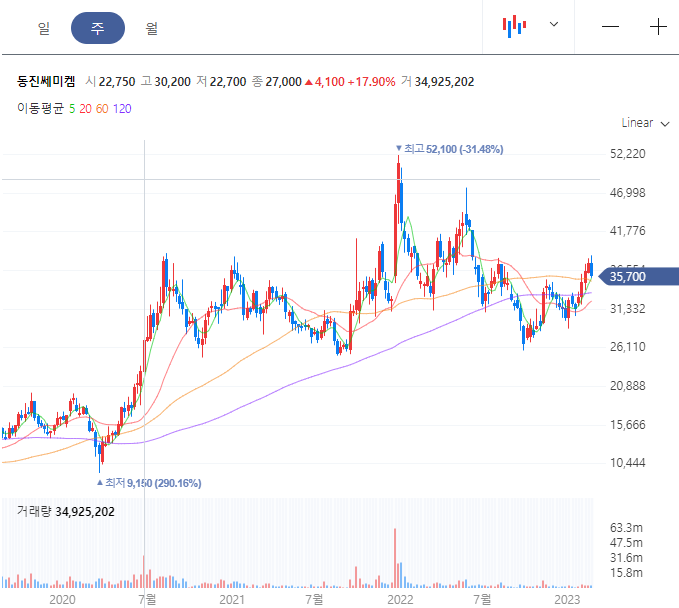Click the candlestick chart type icon
679x608 pixels.
click(514, 26)
